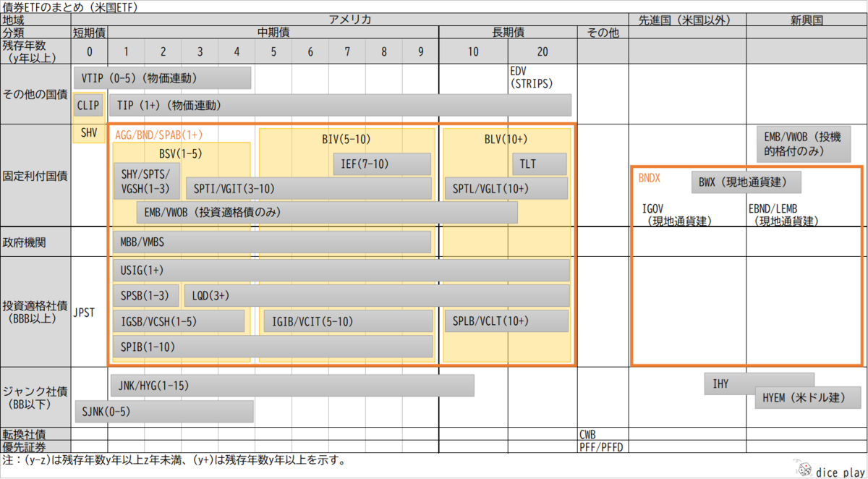Switch to the アメリカ region header
Viewport: 868px width, 479px height.
coord(350,20)
